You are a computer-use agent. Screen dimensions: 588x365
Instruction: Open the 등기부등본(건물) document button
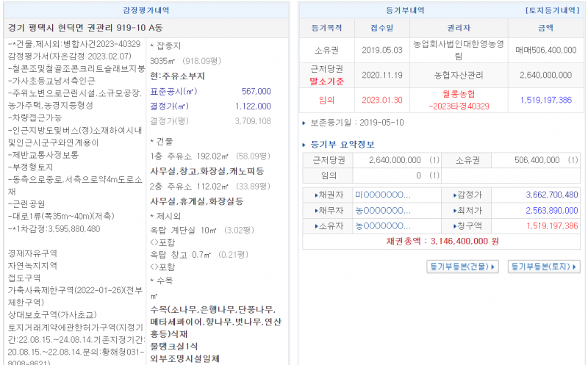coord(462,266)
